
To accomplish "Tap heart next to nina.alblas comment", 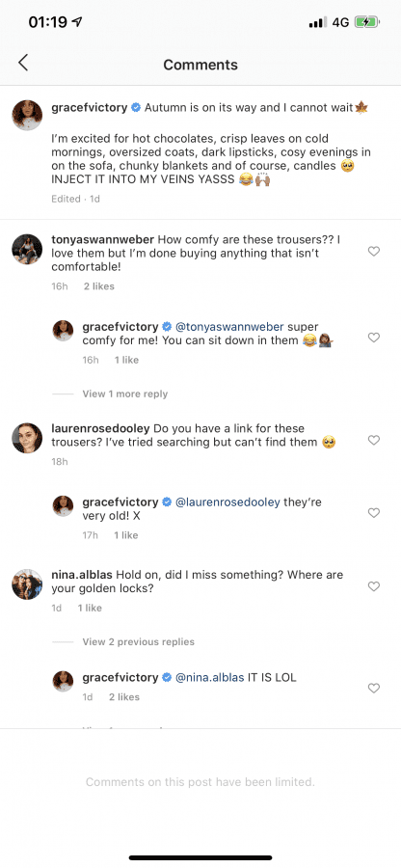I will (x=374, y=586).
